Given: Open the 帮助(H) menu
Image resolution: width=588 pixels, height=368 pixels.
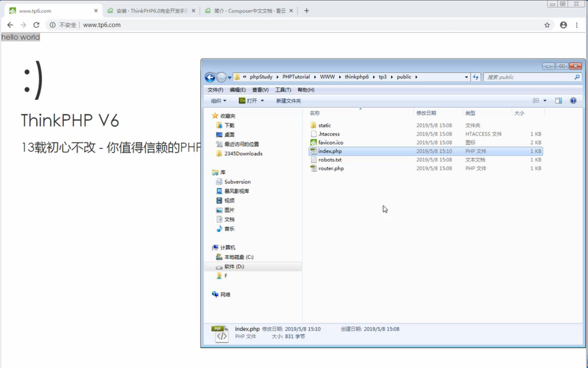Looking at the screenshot, I should [x=306, y=90].
